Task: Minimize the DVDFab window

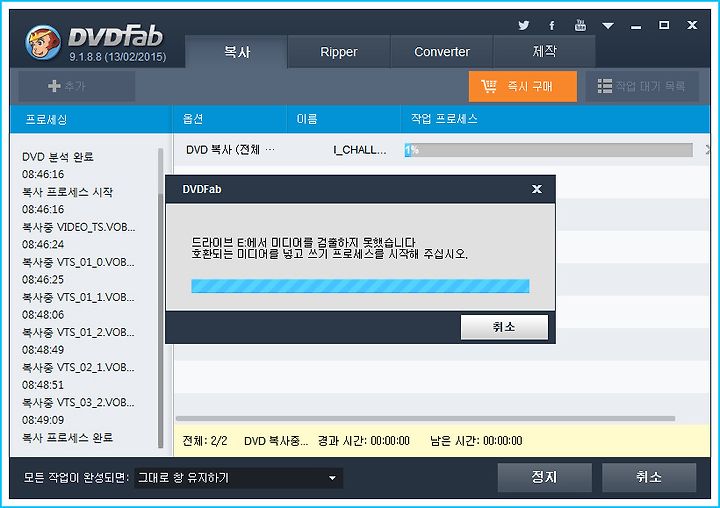Action: pos(636,26)
